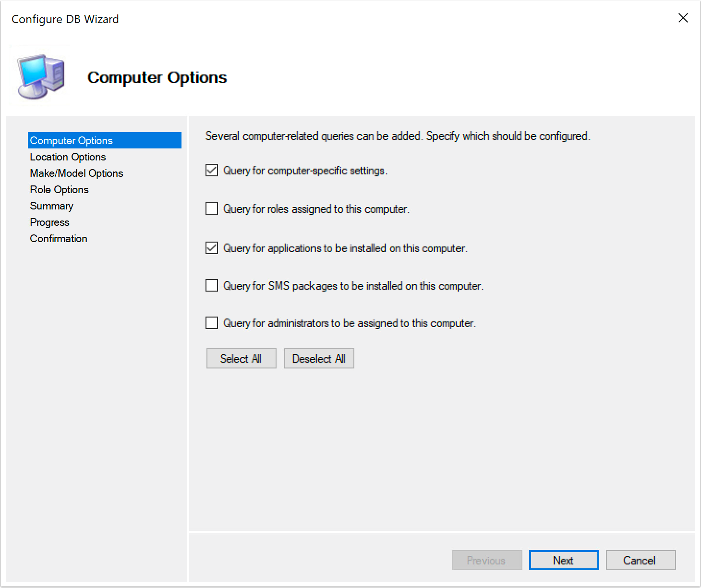This screenshot has width=701, height=588.
Task: Enable query for SMS packages checkbox
Action: click(x=211, y=285)
